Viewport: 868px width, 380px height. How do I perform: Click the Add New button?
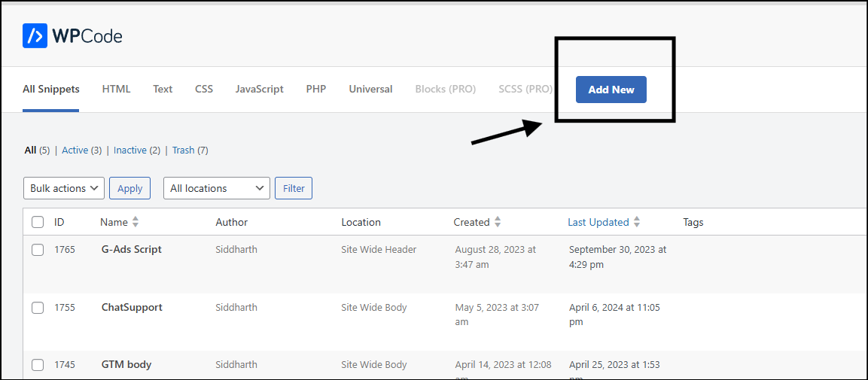(611, 90)
